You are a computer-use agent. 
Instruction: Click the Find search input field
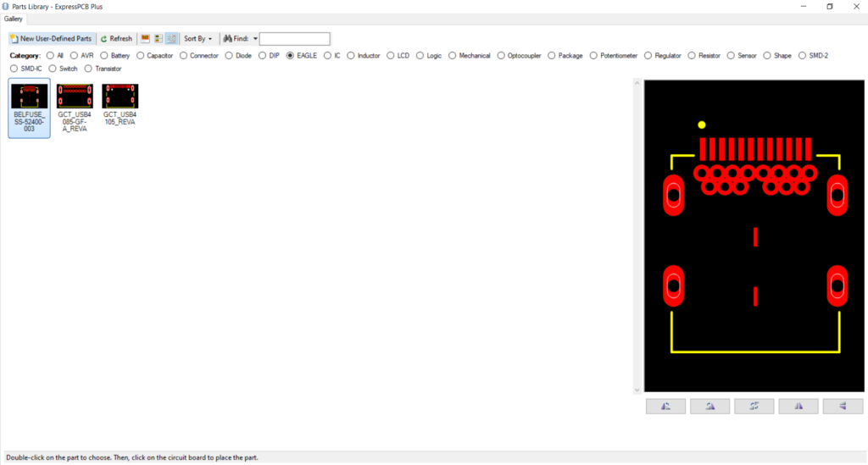tap(294, 39)
